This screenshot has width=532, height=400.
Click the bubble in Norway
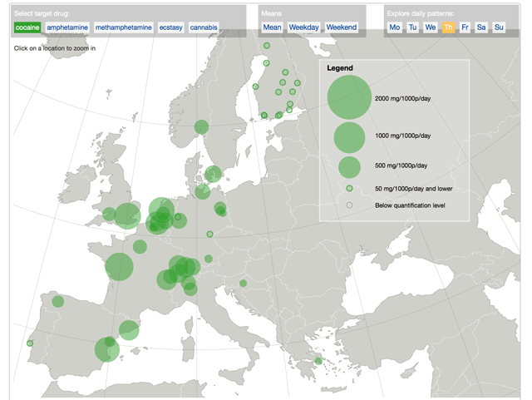tap(201, 127)
